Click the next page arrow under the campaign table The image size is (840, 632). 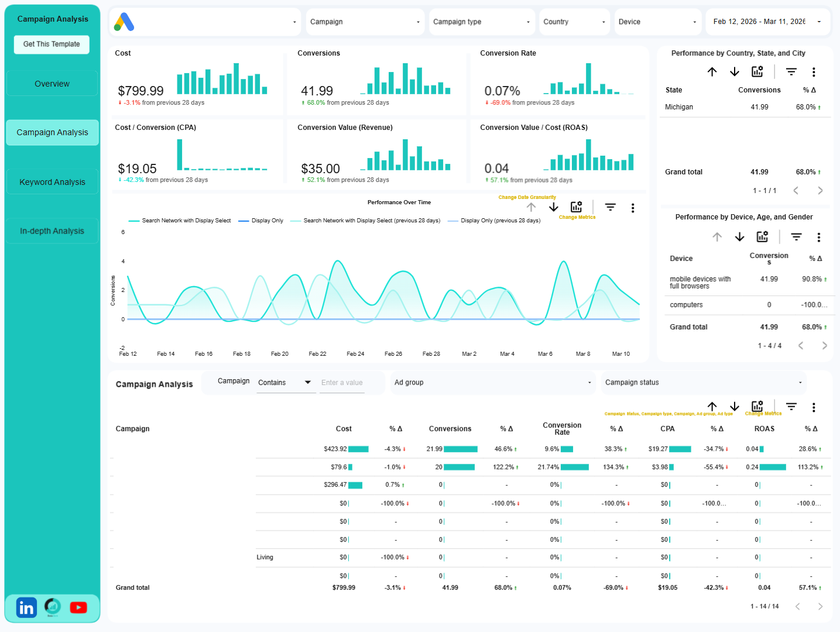[x=820, y=606]
